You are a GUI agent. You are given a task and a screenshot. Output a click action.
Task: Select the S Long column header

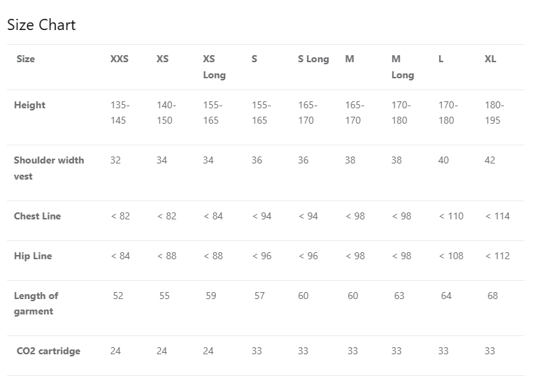point(313,59)
